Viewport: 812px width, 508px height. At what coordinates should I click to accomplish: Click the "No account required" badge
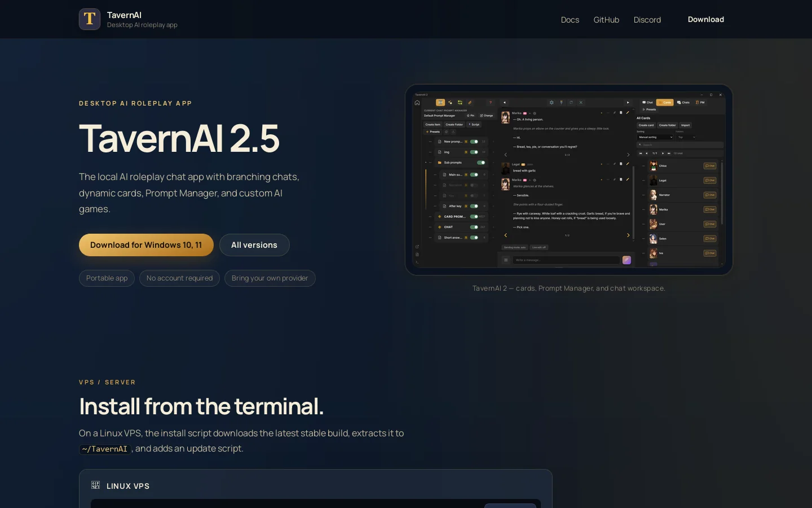[x=179, y=278]
